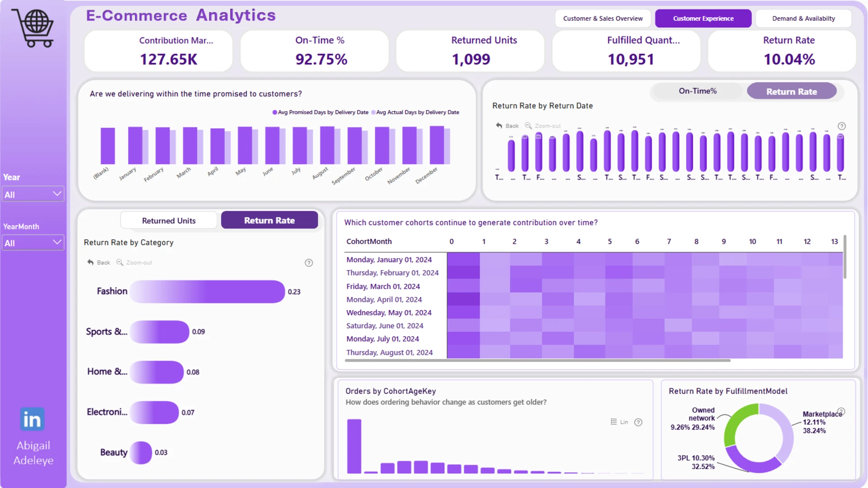
Task: Click the cohort table horizontal scrollbar
Action: pos(538,361)
